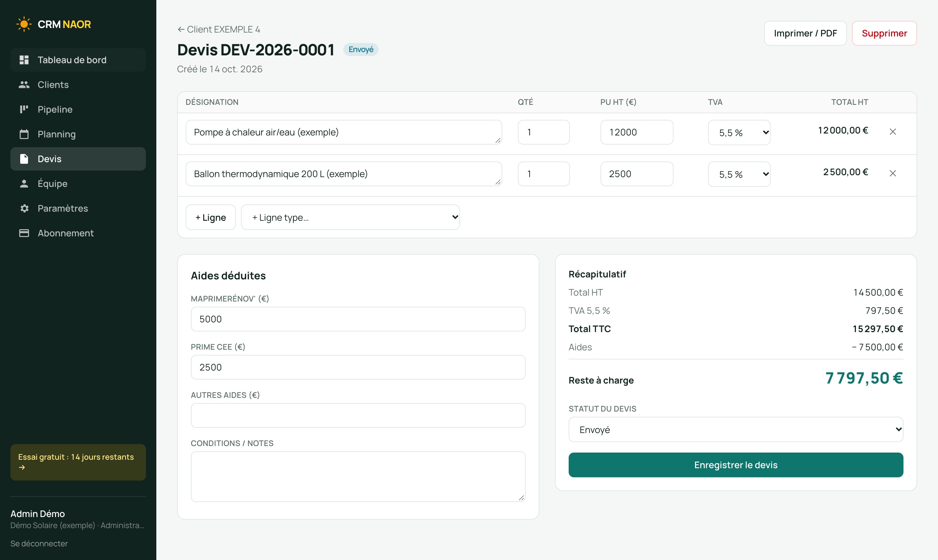Go to the Pipeline section

coord(78,109)
